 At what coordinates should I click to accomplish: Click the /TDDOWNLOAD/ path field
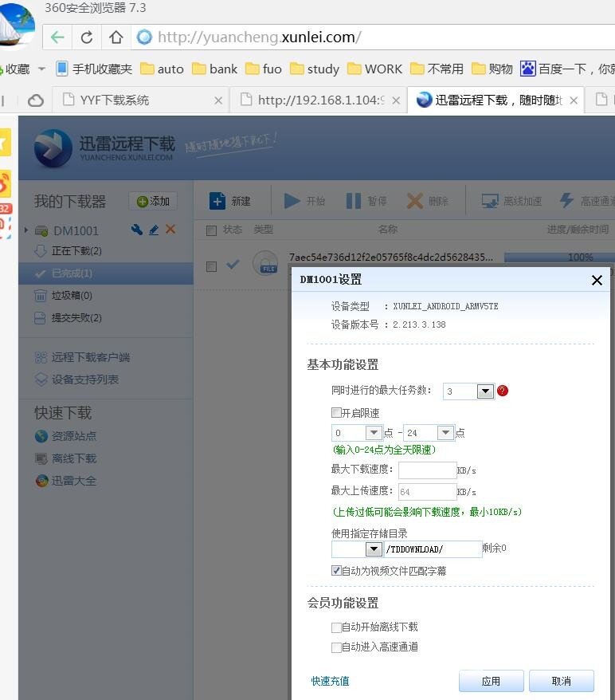pyautogui.click(x=433, y=549)
